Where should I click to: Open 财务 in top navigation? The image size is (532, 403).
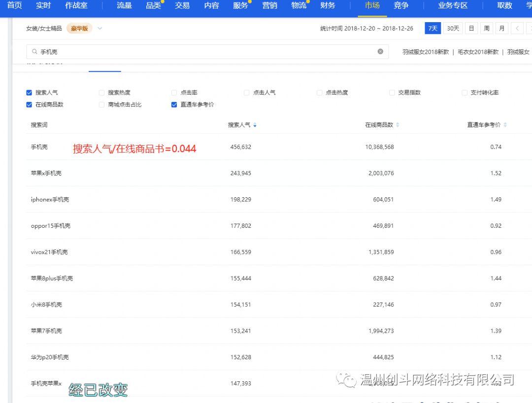click(x=328, y=5)
